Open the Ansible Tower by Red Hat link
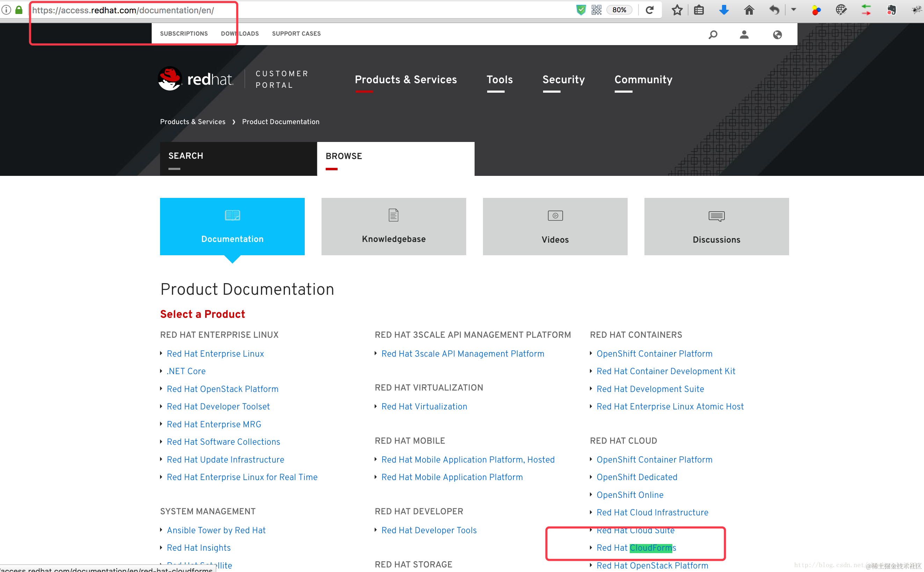 click(x=216, y=530)
